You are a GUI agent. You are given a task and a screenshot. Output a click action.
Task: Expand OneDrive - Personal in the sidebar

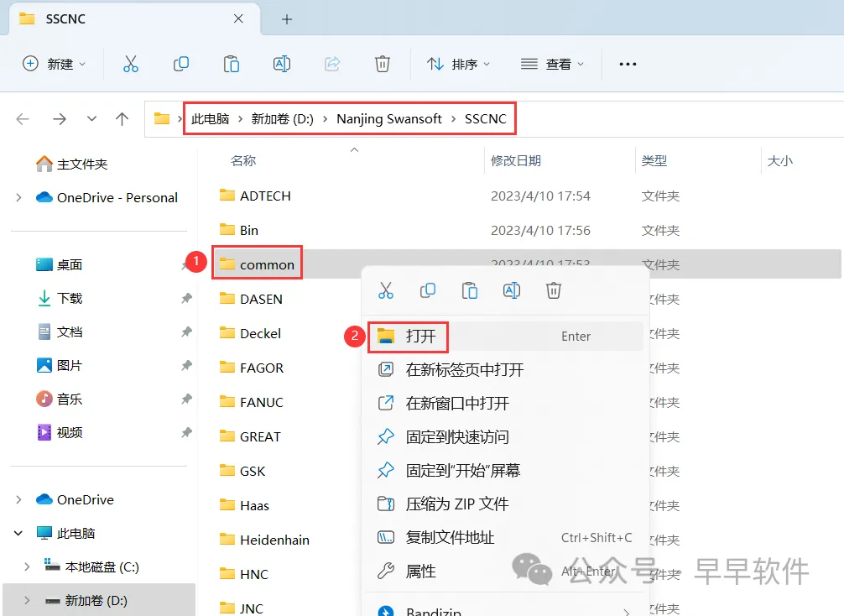(x=18, y=197)
